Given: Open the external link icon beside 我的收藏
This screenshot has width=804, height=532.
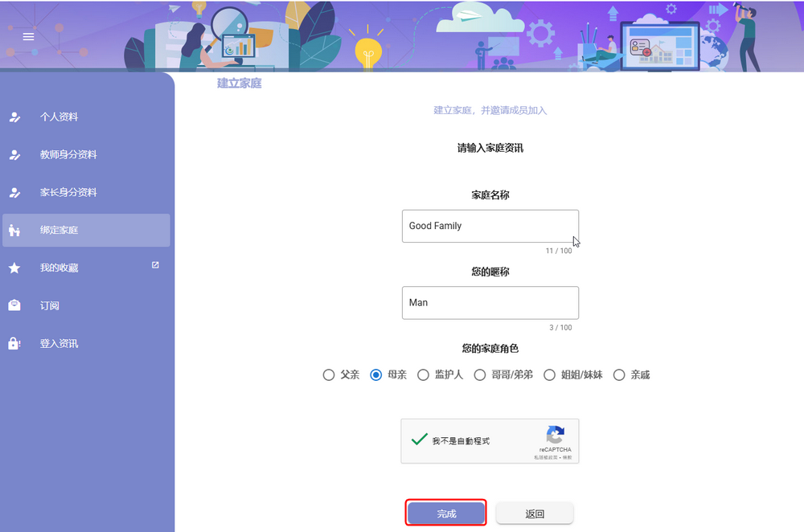Looking at the screenshot, I should point(155,265).
